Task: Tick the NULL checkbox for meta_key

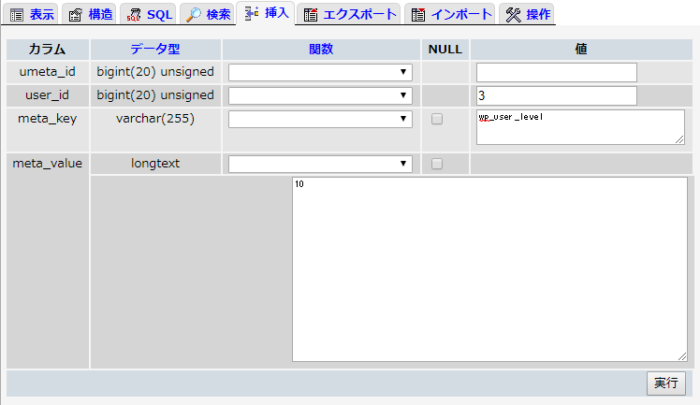Action: tap(437, 119)
